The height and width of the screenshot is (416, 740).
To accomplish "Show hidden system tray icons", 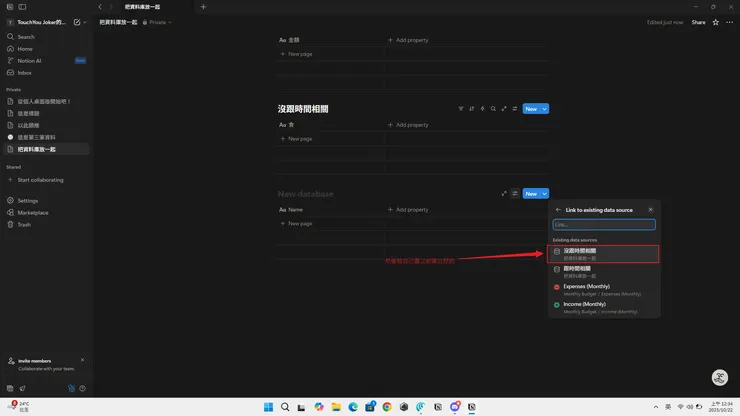I will [656, 407].
